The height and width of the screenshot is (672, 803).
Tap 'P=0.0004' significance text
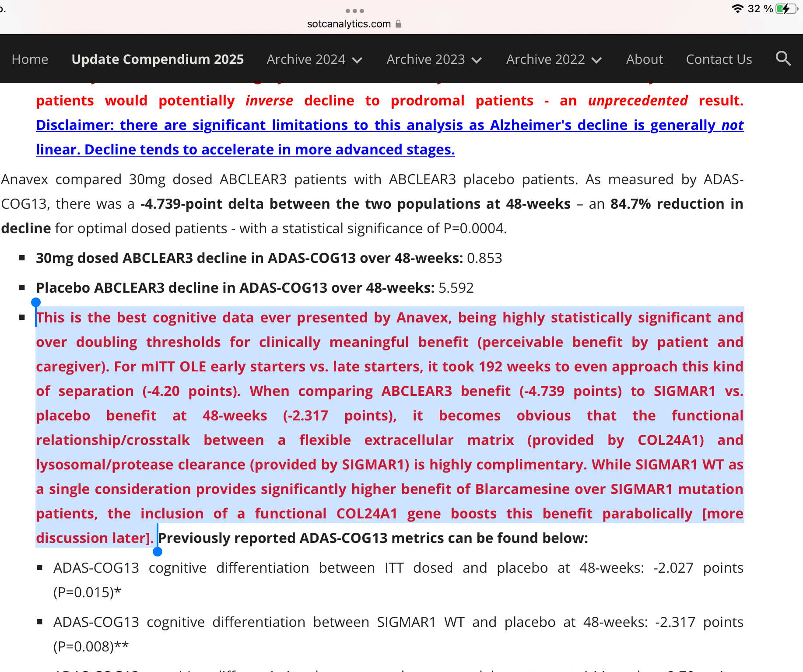pyautogui.click(x=474, y=228)
